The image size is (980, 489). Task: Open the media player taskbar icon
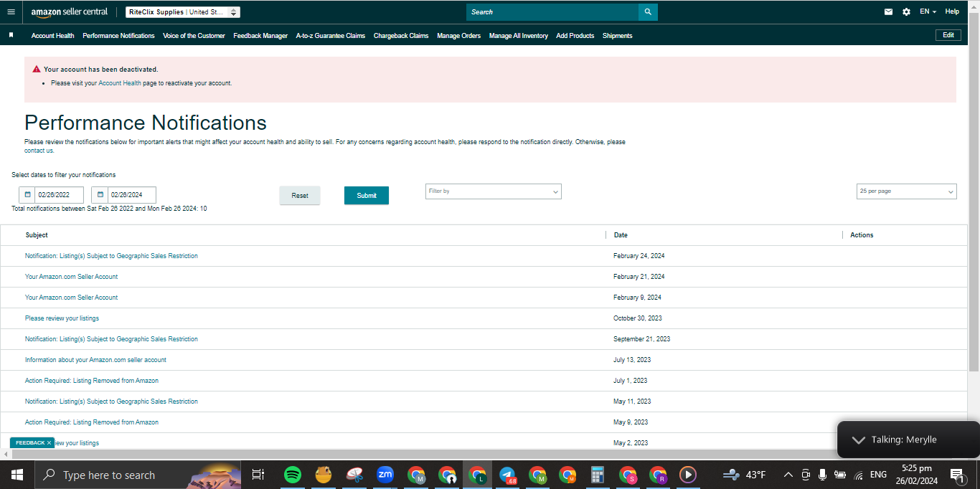(687, 475)
